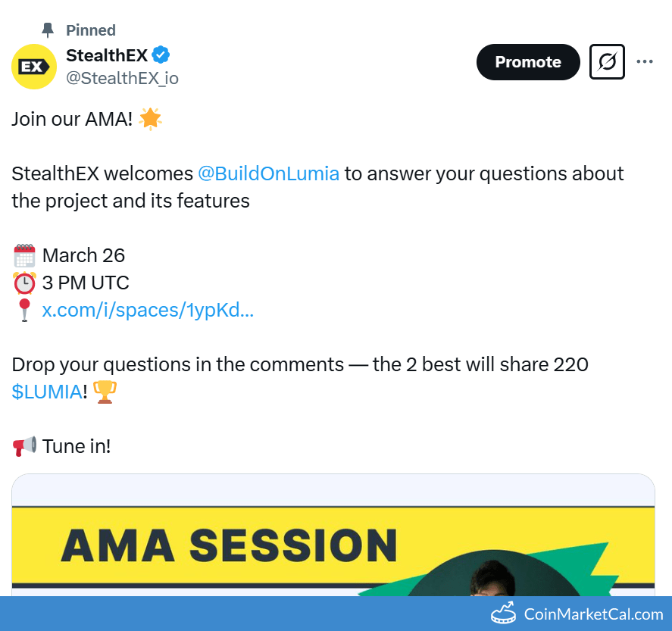This screenshot has height=631, width=672.
Task: Click the megaphone emoji by Tune in
Action: tap(24, 447)
